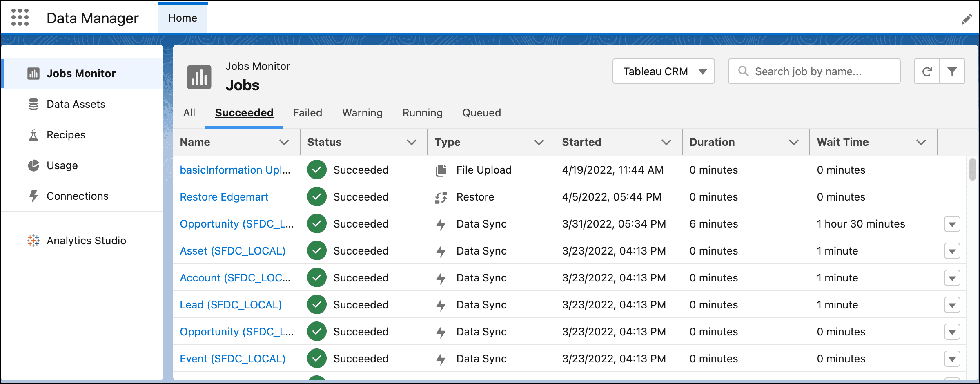Viewport: 980px width, 384px height.
Task: Open the filter funnel icon
Action: (952, 71)
